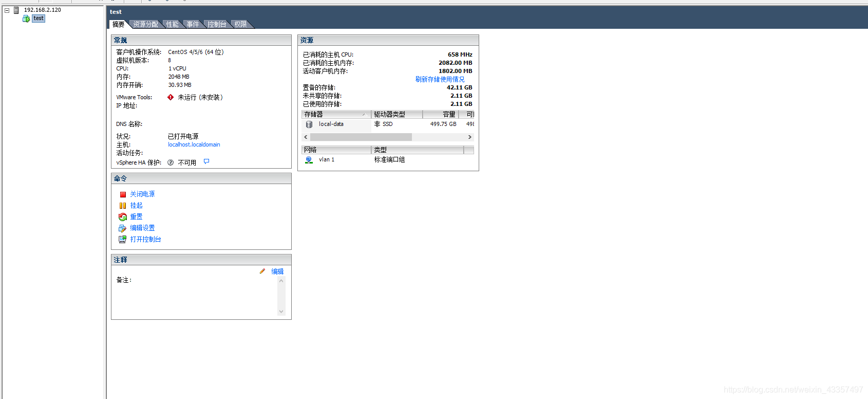The height and width of the screenshot is (399, 868).
Task: Click the red power off icon
Action: [123, 194]
